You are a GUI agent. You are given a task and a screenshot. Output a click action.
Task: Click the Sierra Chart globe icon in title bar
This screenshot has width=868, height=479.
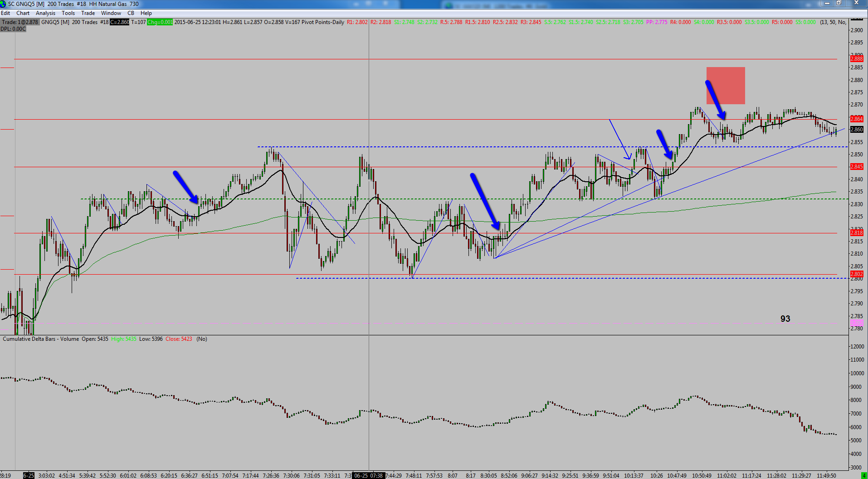point(3,4)
